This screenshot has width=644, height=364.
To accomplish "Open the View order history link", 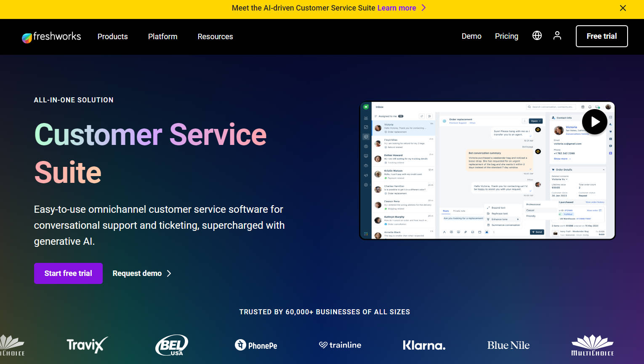I will click(595, 202).
